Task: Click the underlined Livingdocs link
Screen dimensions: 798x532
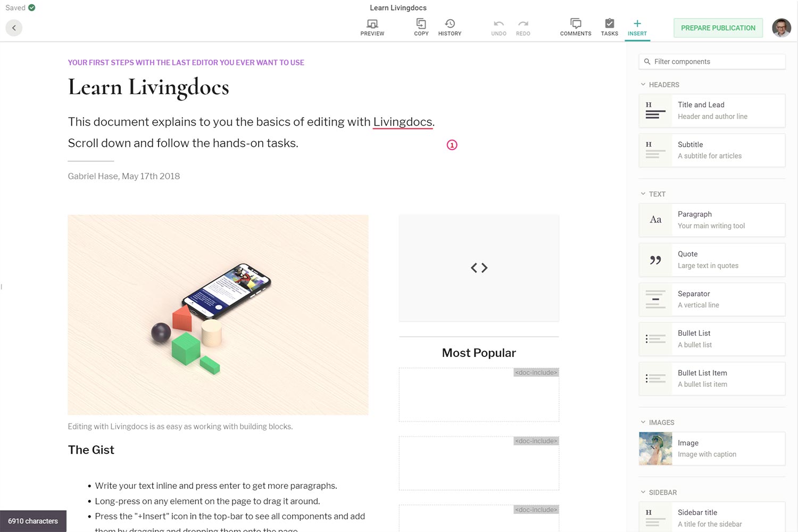Action: (x=402, y=122)
